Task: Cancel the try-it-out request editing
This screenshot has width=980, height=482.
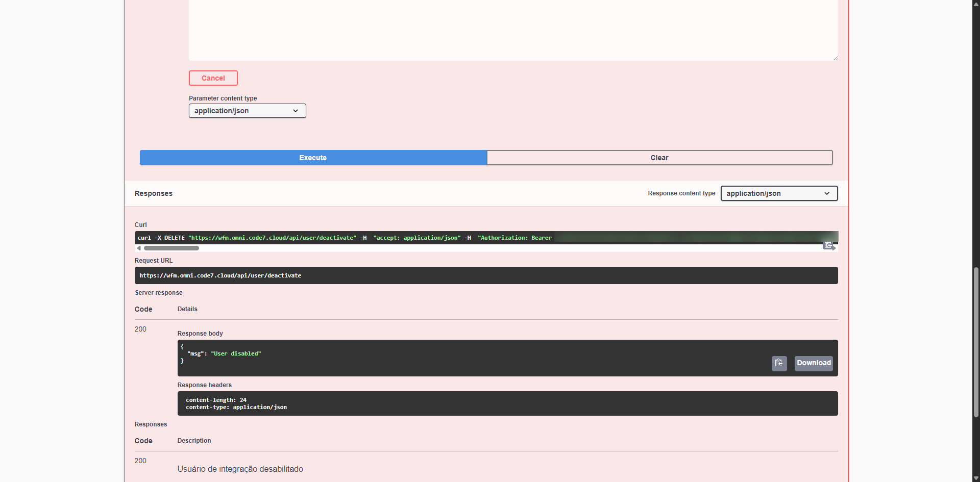Action: (213, 78)
